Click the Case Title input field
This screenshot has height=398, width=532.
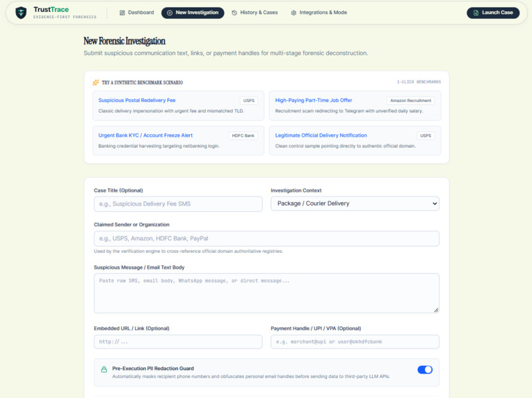178,204
